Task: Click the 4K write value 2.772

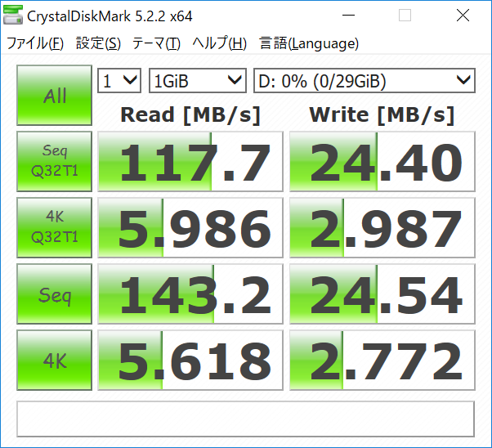Action: click(382, 360)
